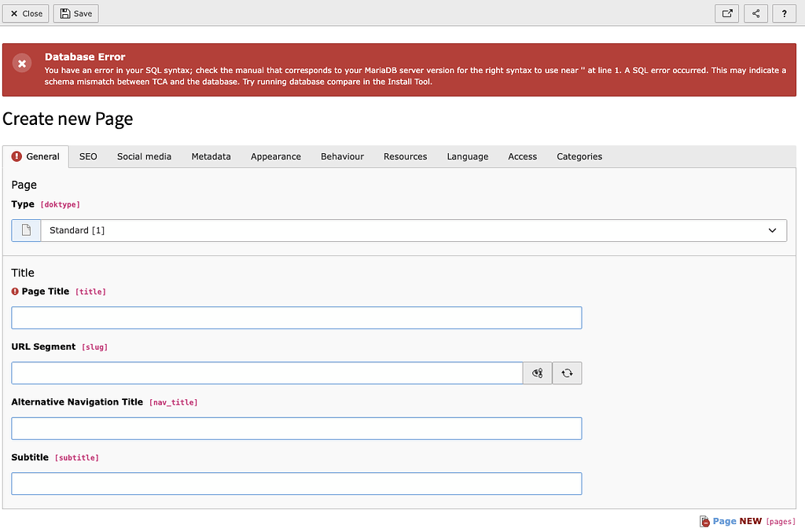This screenshot has width=805, height=532.
Task: Select the Metadata tab
Action: [211, 156]
